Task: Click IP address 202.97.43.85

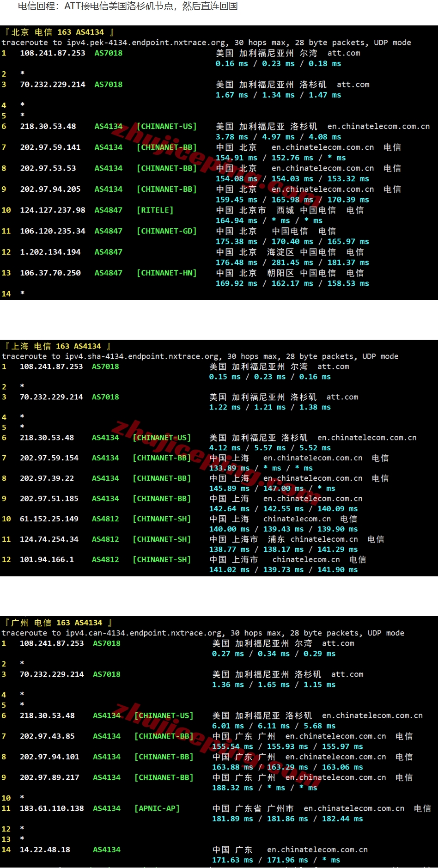Action: coord(47,736)
